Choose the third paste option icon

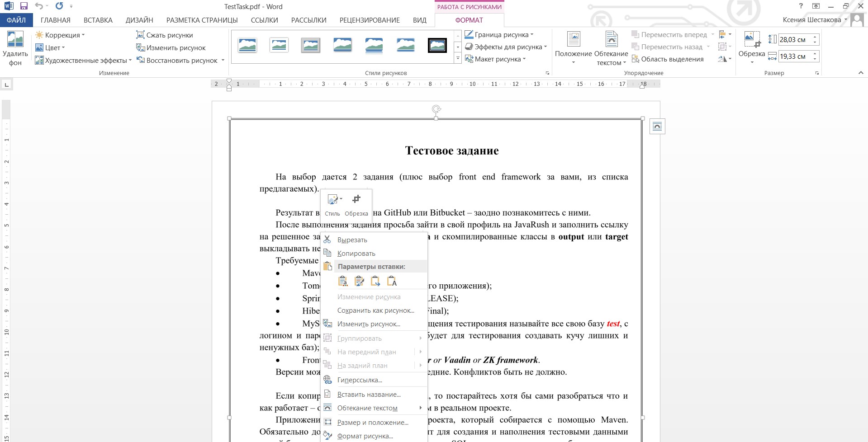point(375,281)
